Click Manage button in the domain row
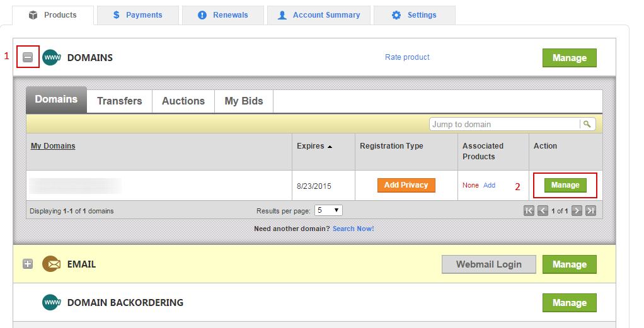 click(565, 185)
